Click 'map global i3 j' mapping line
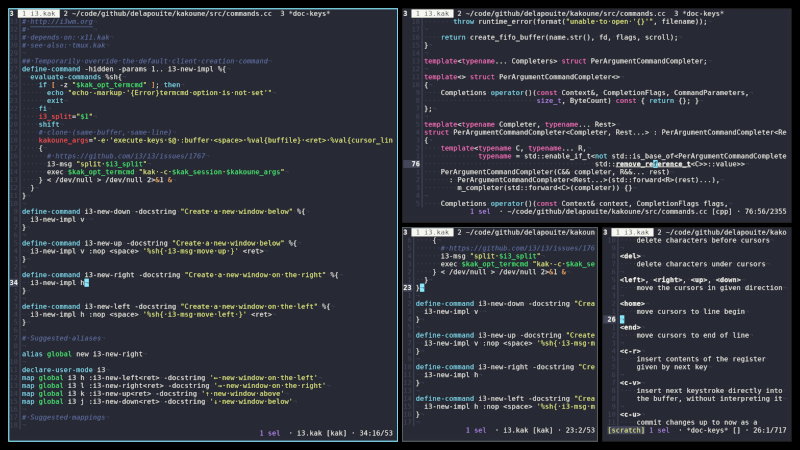The width and height of the screenshot is (800, 450). (157, 402)
